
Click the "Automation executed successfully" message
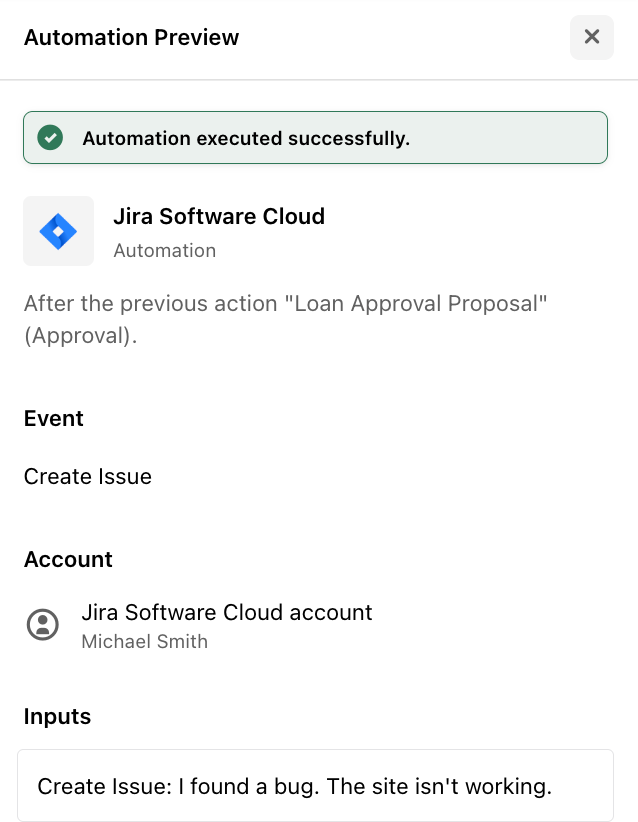[x=246, y=138]
